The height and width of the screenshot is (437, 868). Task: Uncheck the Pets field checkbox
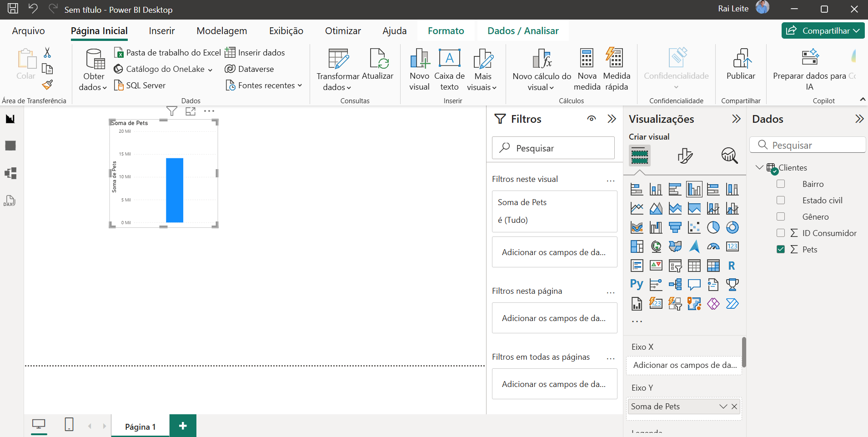(x=781, y=249)
